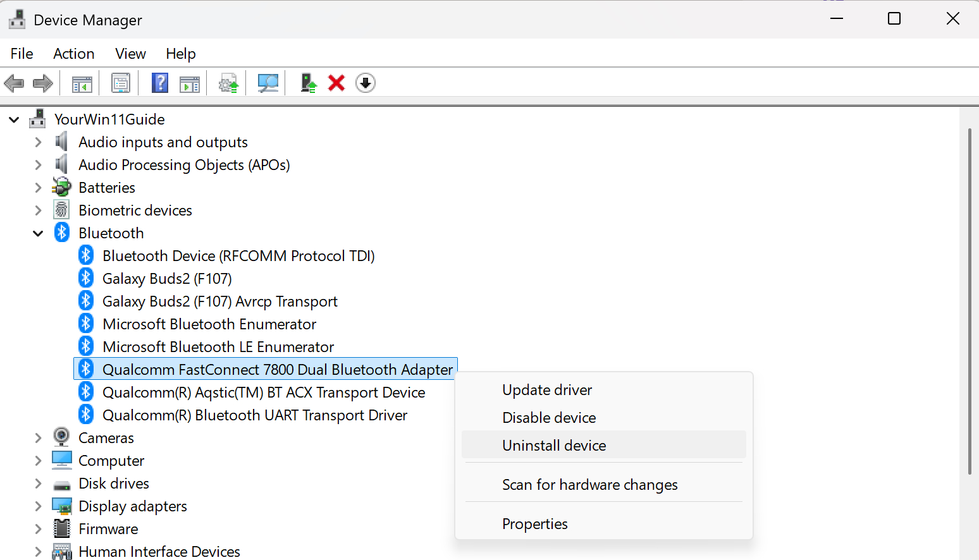Click the Properties toolbar icon
The image size is (979, 560).
(120, 83)
